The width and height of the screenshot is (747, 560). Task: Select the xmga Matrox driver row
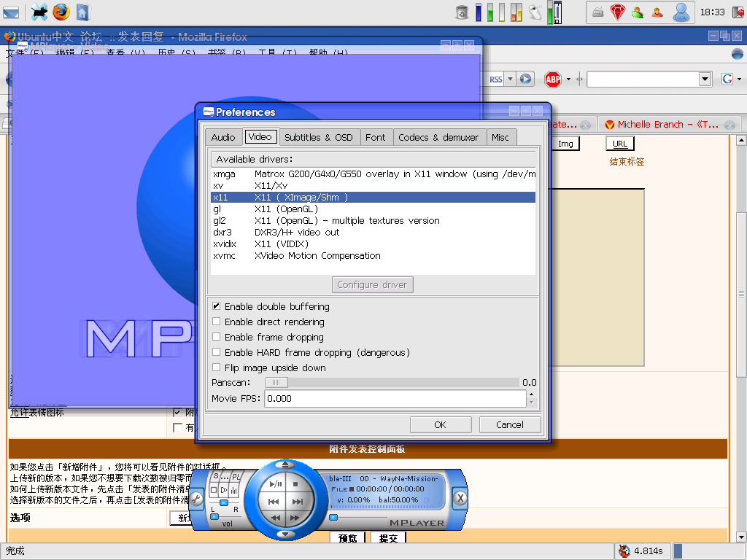click(373, 174)
